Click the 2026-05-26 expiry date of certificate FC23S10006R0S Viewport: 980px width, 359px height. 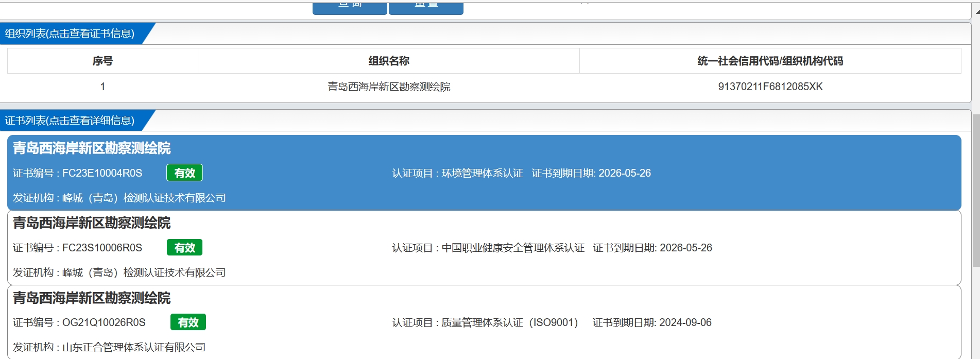pyautogui.click(x=686, y=248)
